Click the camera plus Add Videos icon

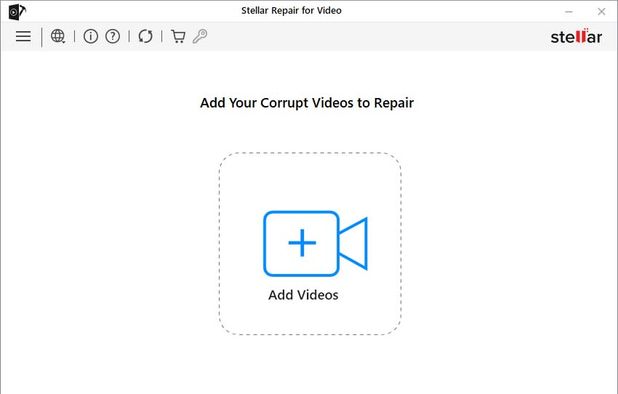click(x=315, y=243)
